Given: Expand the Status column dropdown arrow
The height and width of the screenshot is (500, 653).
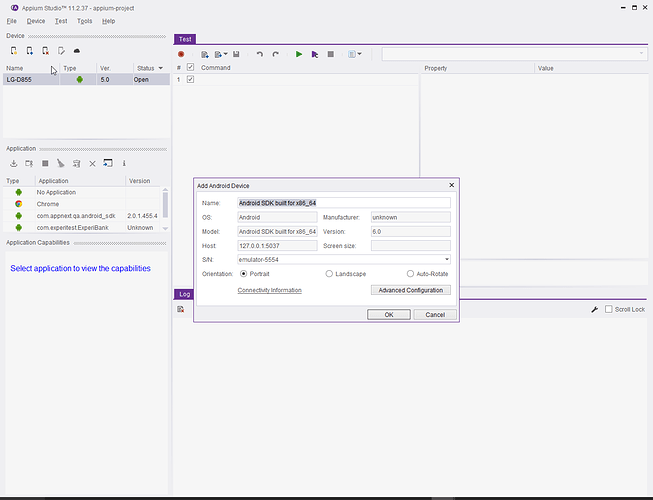Looking at the screenshot, I should click(160, 68).
